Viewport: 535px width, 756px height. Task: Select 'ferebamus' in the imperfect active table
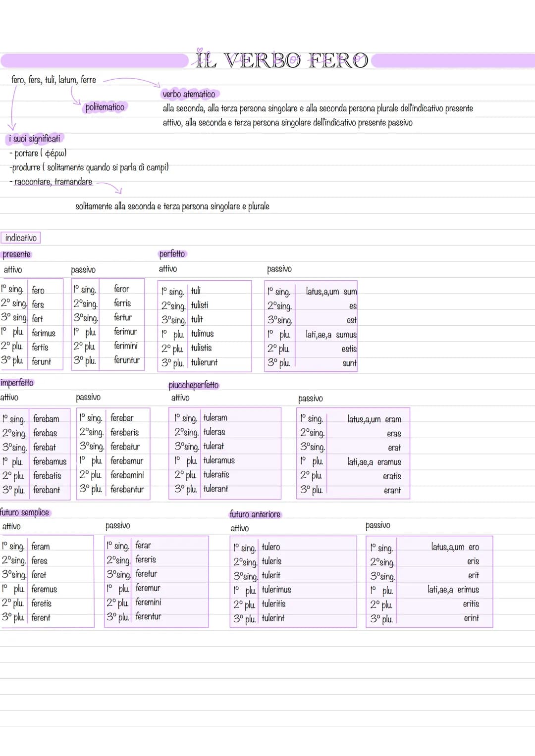click(x=50, y=461)
